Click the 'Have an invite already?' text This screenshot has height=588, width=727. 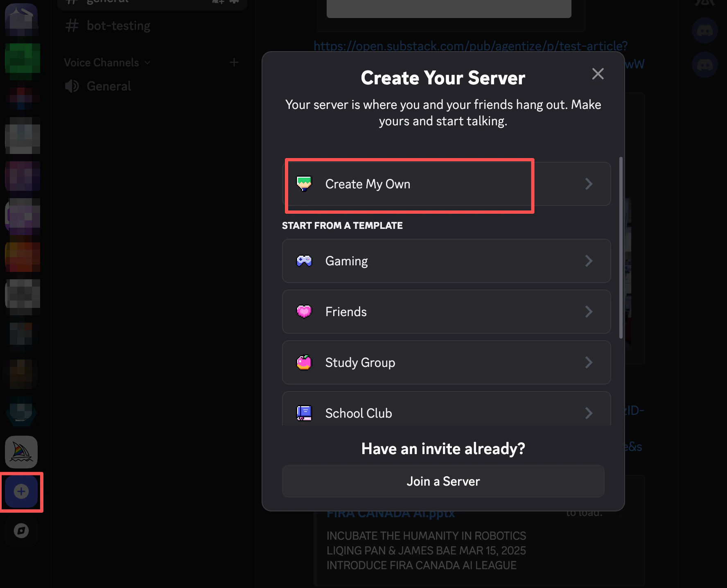[x=443, y=449]
